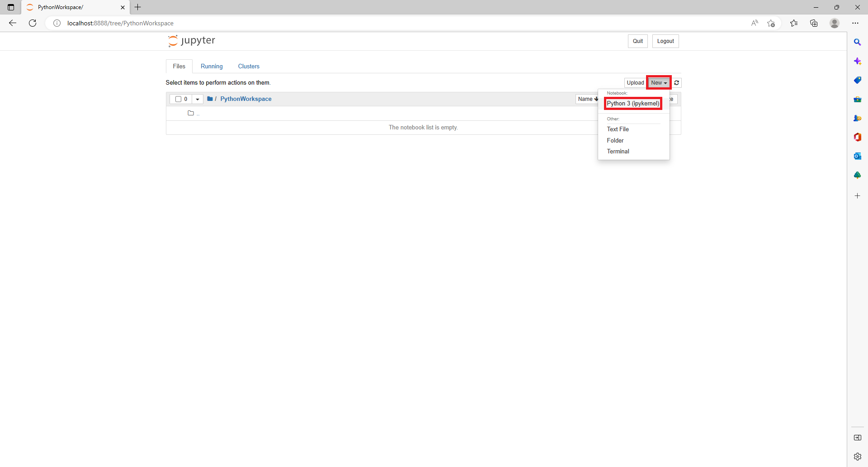Select the PythonWorkspace/ browser tab
The height and width of the screenshot is (467, 868).
[75, 7]
